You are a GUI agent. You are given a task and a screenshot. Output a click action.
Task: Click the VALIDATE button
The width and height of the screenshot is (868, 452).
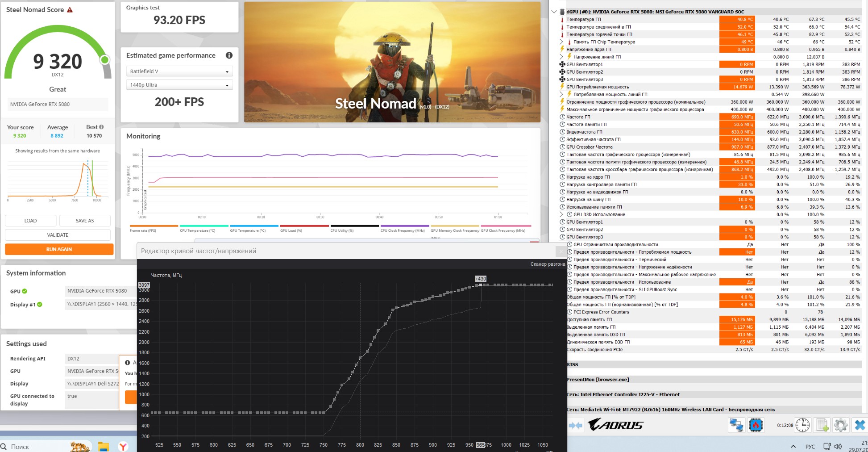58,235
